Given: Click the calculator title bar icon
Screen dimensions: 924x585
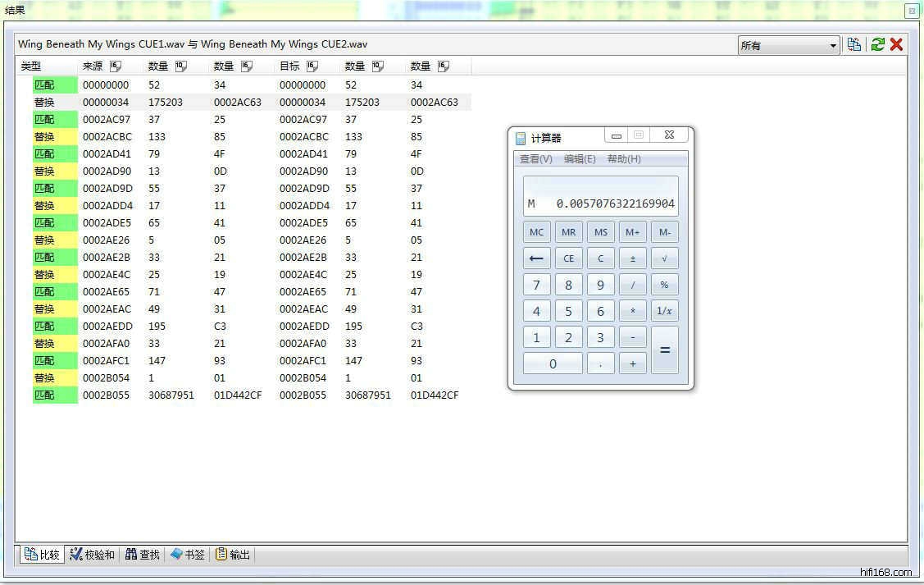Looking at the screenshot, I should 521,138.
